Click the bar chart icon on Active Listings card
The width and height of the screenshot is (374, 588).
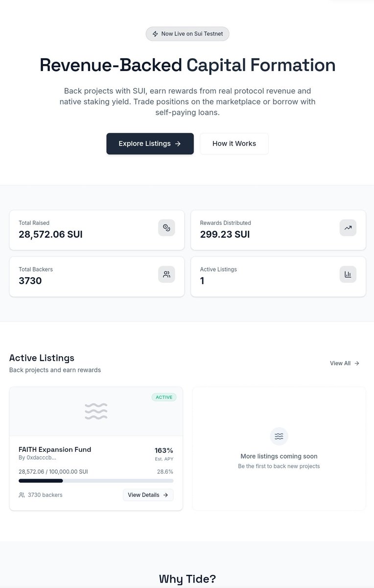(348, 274)
